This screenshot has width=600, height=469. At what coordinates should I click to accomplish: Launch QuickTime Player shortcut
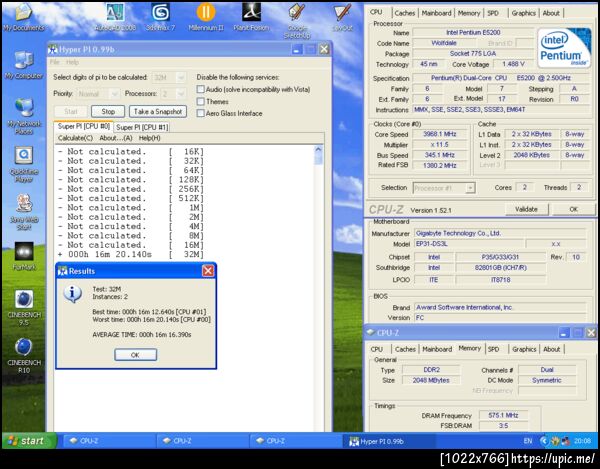click(x=24, y=164)
